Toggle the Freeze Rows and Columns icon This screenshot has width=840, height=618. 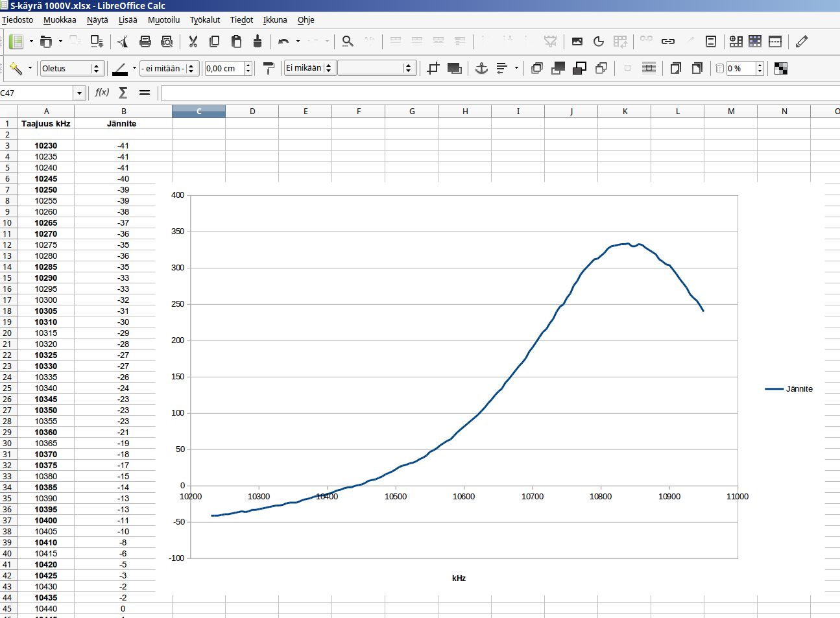tap(754, 42)
